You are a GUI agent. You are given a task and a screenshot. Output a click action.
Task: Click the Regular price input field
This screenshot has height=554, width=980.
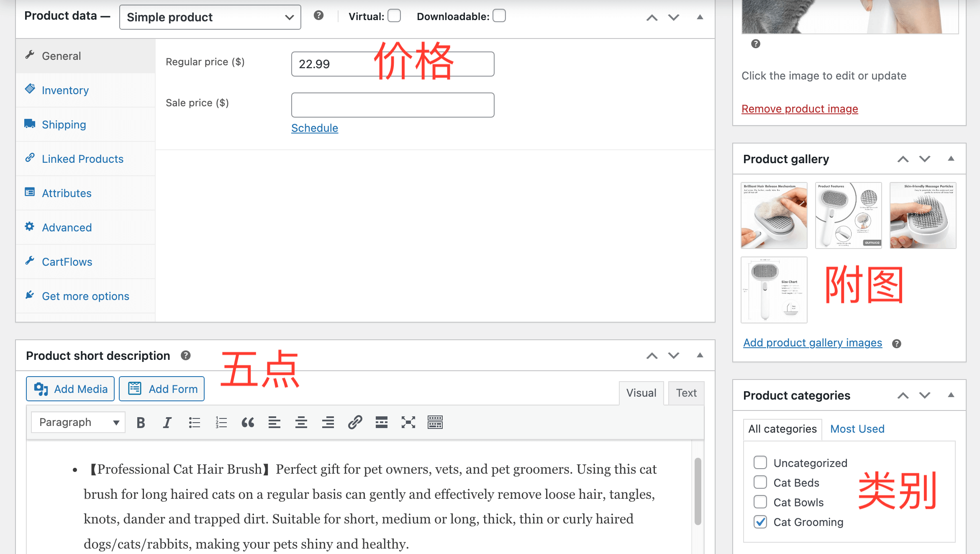[393, 64]
